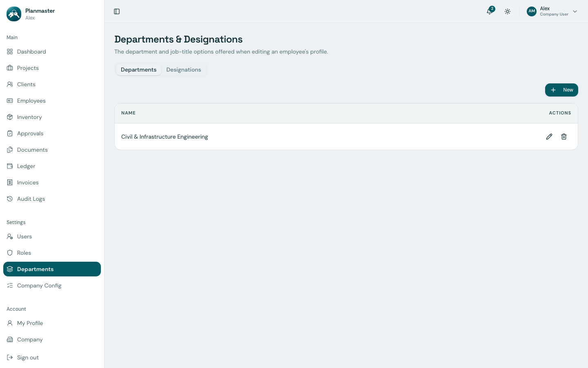Click the NAME column header

coord(128,113)
